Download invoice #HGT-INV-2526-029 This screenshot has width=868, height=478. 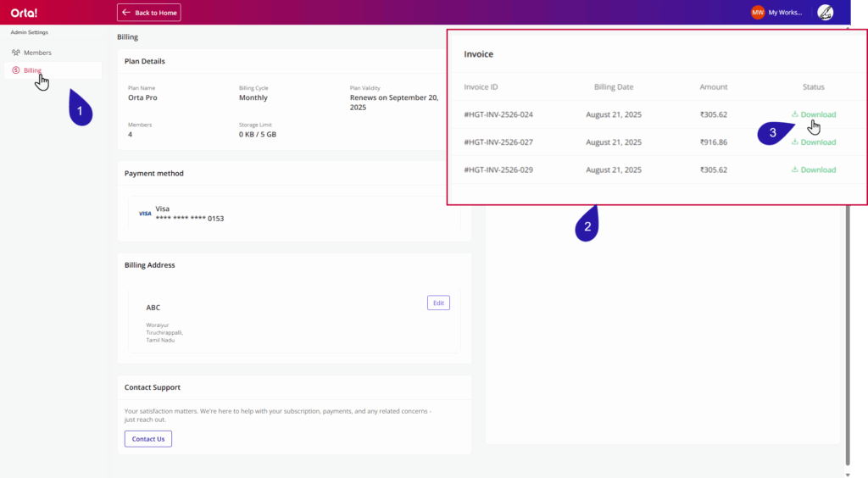coord(814,170)
